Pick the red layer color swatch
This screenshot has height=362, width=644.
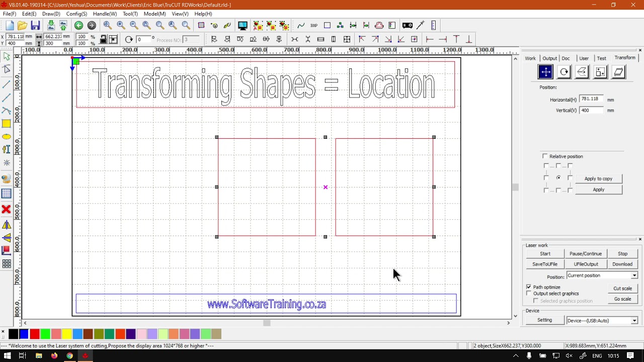point(35,334)
